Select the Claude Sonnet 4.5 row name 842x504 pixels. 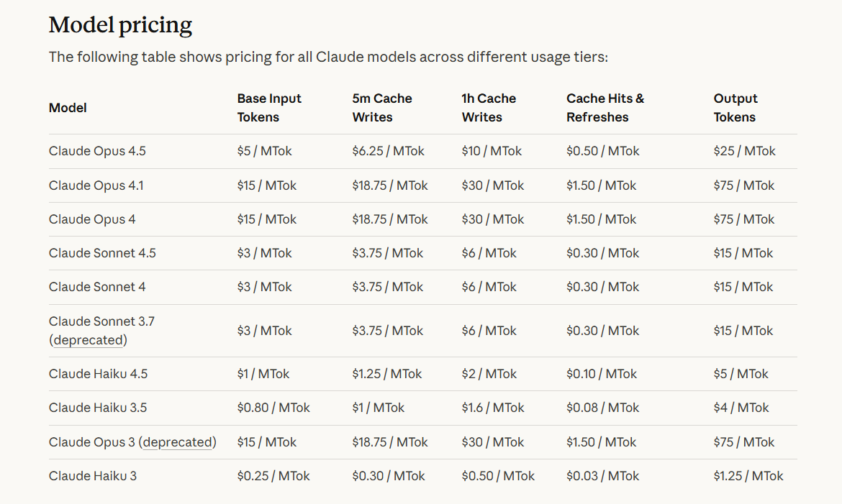(102, 253)
